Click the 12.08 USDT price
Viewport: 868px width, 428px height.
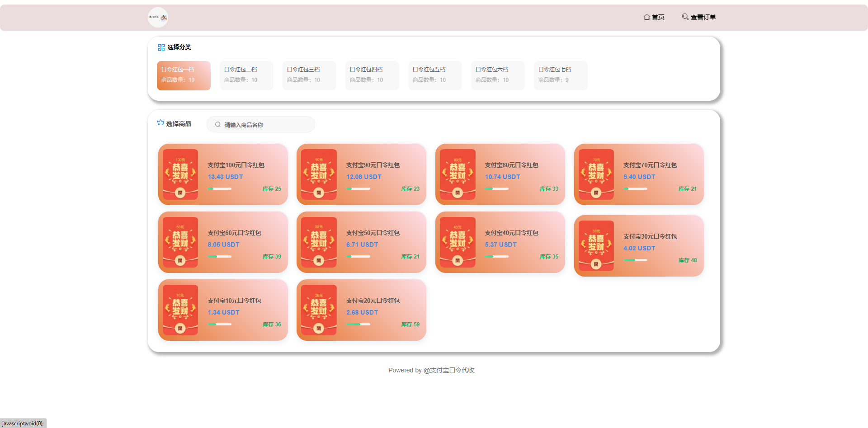point(364,177)
